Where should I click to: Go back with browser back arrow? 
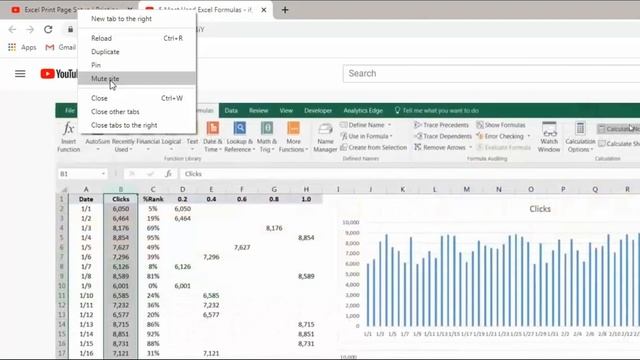(12, 29)
